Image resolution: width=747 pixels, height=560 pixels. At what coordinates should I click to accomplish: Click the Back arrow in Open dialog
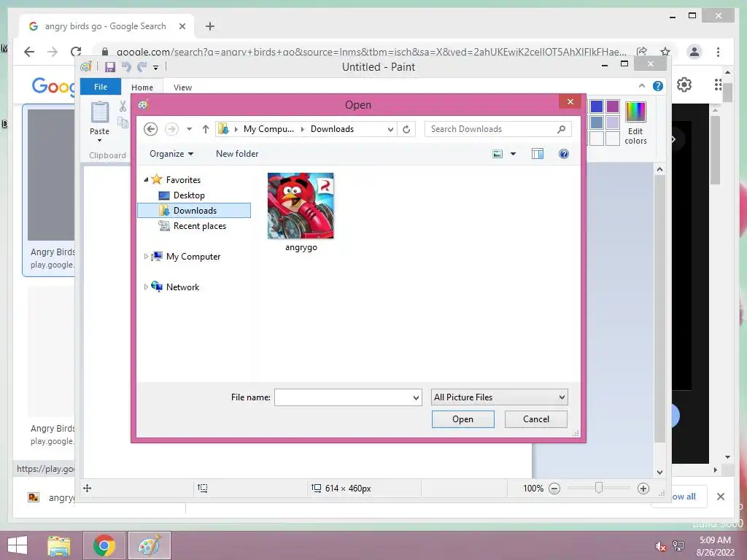150,129
